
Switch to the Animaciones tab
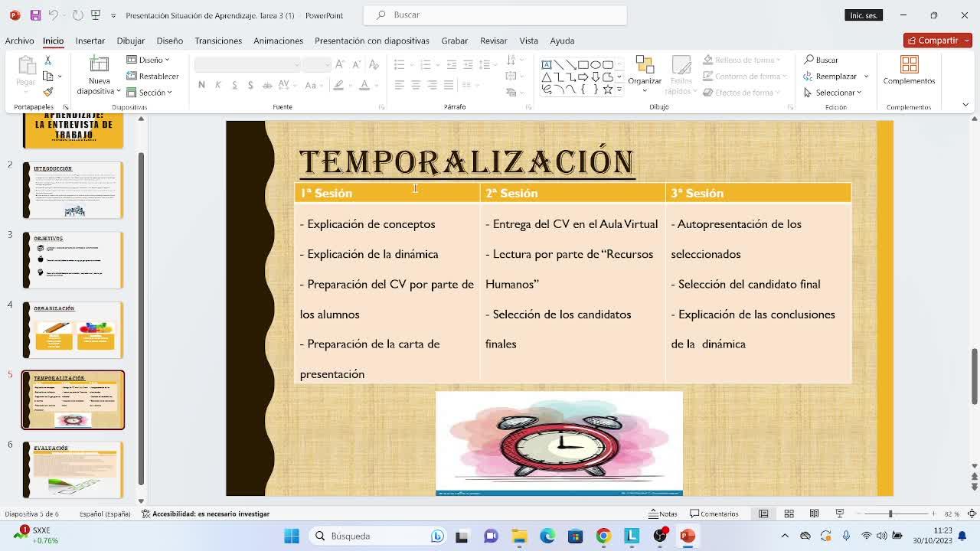(278, 41)
